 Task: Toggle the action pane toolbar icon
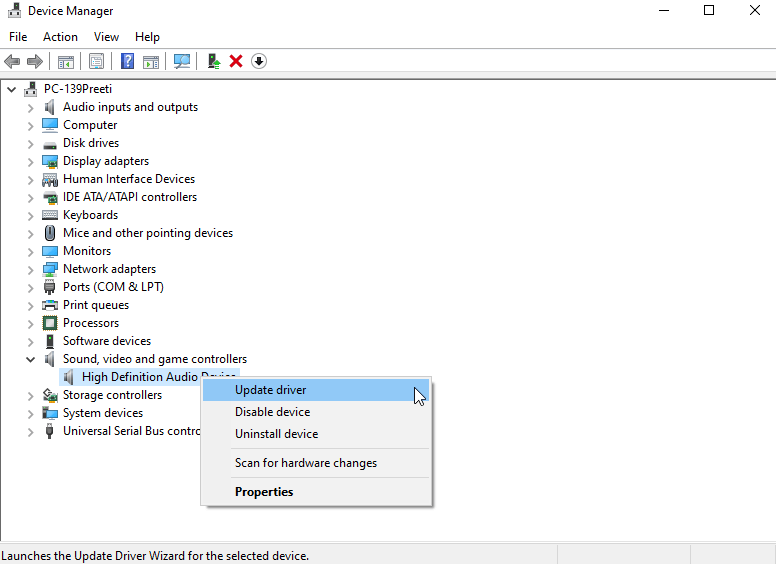click(151, 61)
